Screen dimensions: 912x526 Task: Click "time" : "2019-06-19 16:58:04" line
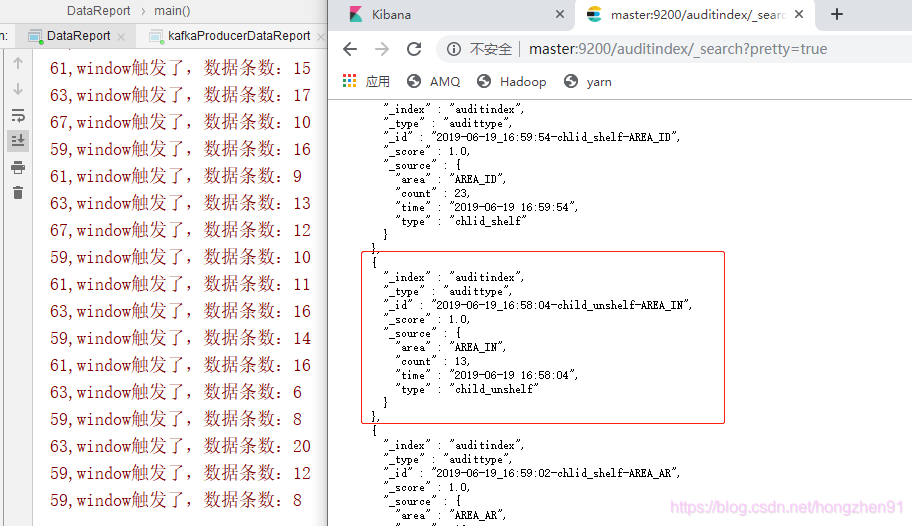pos(487,375)
